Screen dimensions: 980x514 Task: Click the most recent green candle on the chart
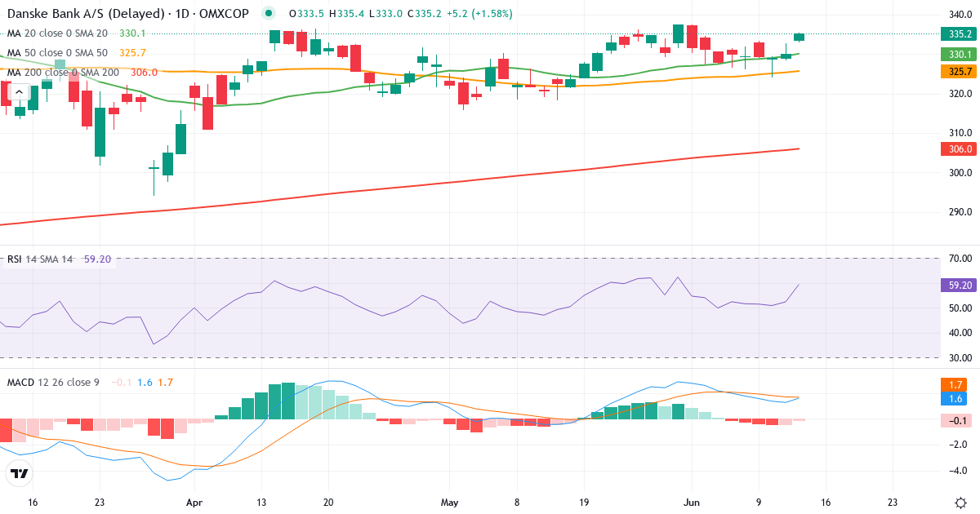[x=799, y=37]
